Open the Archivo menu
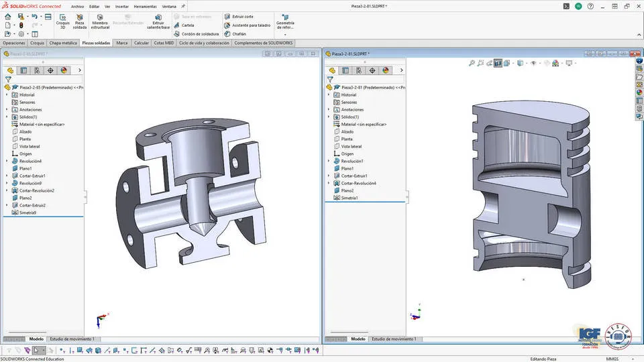 [x=77, y=7]
